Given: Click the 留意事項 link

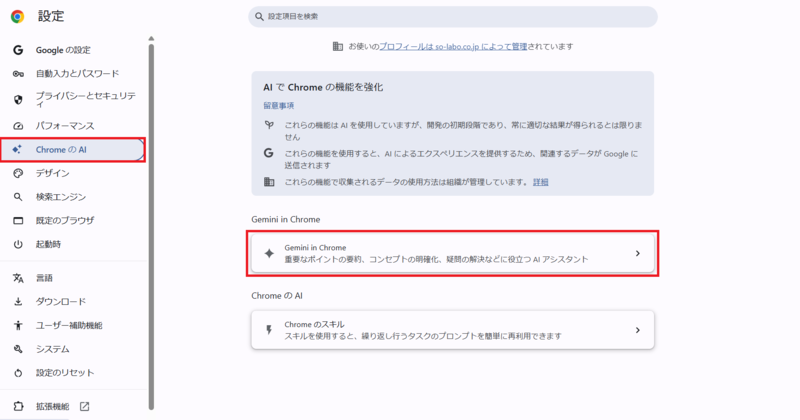Looking at the screenshot, I should (x=279, y=106).
